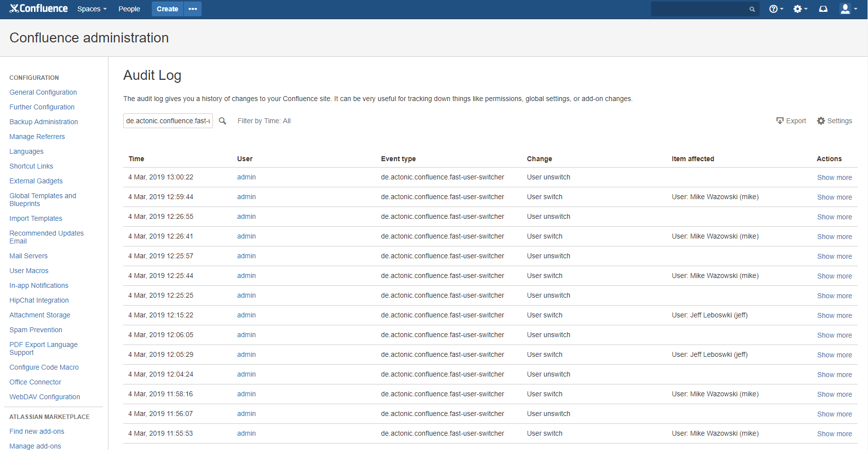Click admin user in the 12:05:29 row
The width and height of the screenshot is (868, 450).
pyautogui.click(x=246, y=354)
